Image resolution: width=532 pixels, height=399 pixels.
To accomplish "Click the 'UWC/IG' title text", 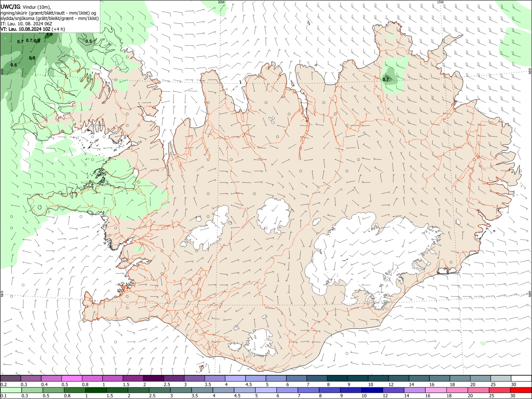I will tap(10, 7).
